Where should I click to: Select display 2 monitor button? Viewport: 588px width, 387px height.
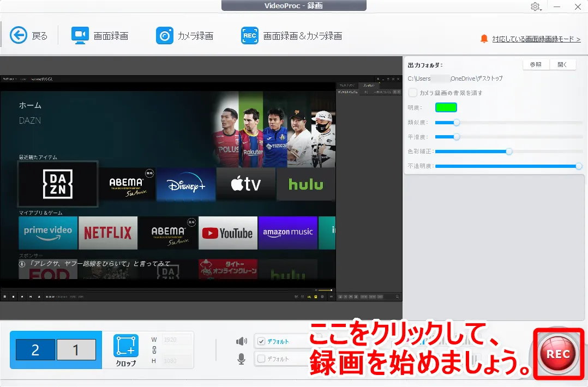(35, 349)
